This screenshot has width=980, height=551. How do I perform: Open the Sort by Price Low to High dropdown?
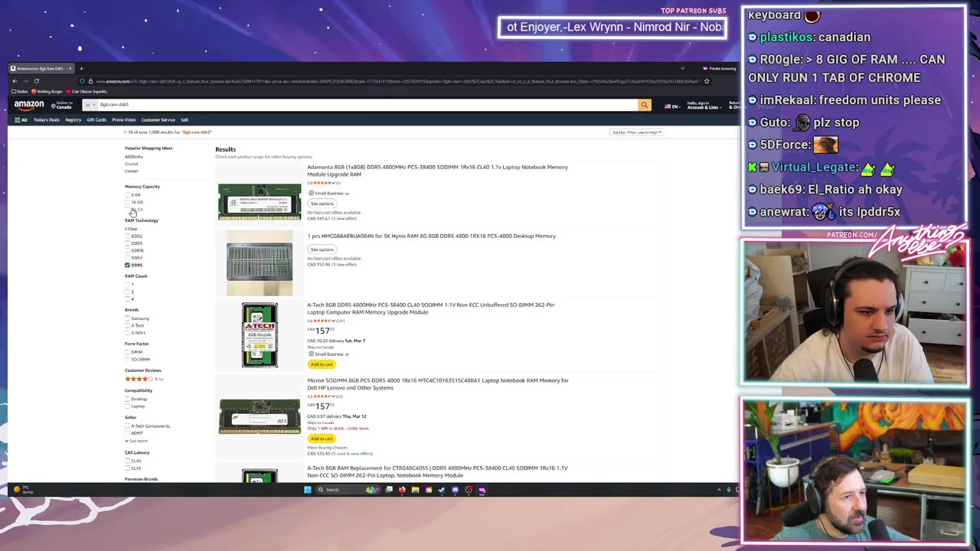(x=636, y=132)
